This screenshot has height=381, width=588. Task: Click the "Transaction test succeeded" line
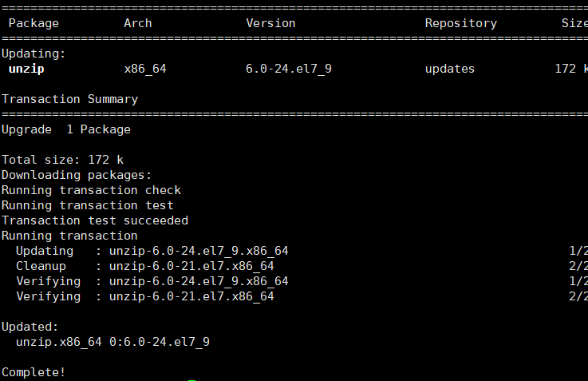(95, 220)
